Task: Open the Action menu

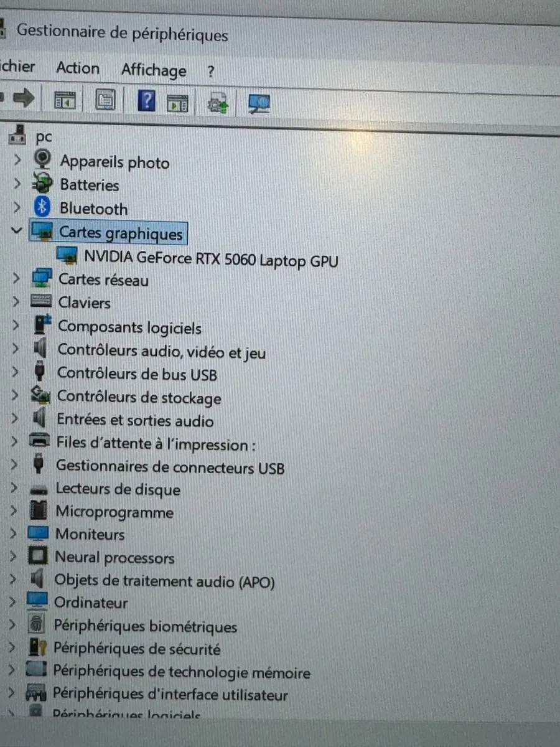Action: (78, 68)
